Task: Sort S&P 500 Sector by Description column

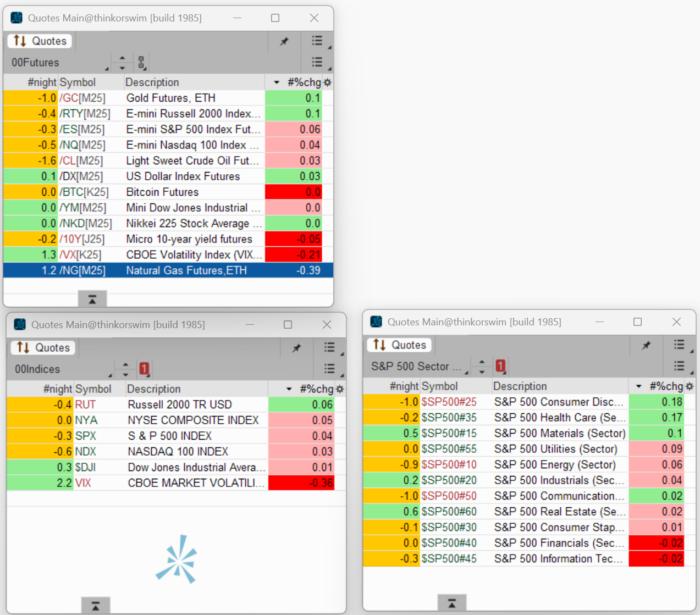Action: [x=560, y=386]
